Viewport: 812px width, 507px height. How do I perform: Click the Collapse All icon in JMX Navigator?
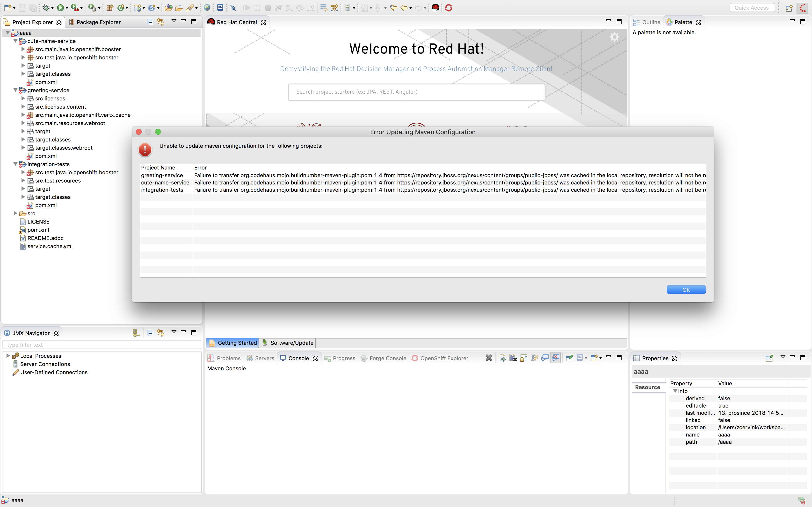point(150,333)
